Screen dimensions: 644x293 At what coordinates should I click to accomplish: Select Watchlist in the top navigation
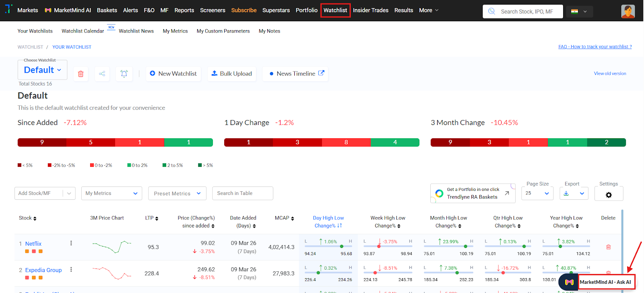pos(335,10)
